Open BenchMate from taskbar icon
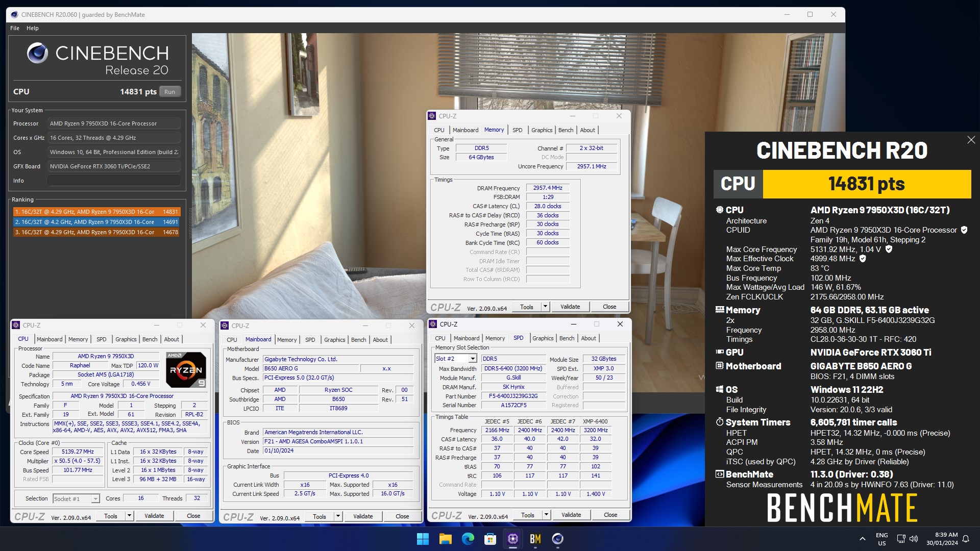This screenshot has width=980, height=551. point(535,539)
